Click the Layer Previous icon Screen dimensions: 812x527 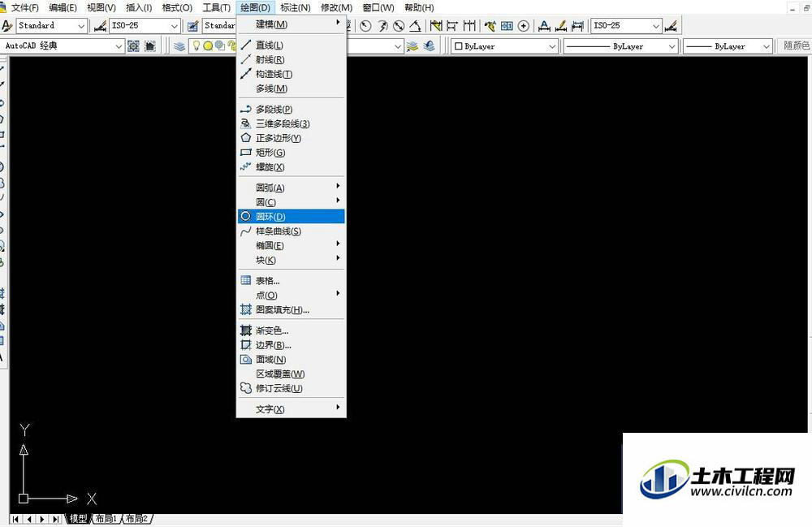(x=430, y=46)
